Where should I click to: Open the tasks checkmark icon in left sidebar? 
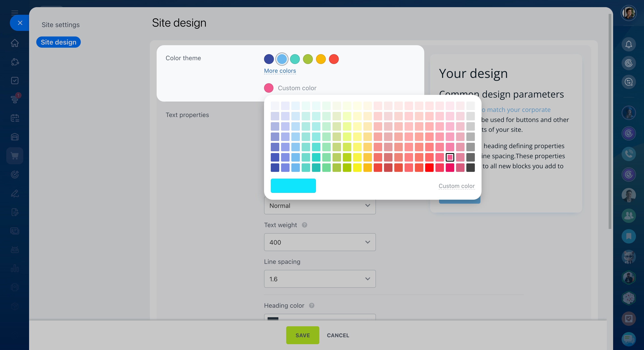[15, 81]
